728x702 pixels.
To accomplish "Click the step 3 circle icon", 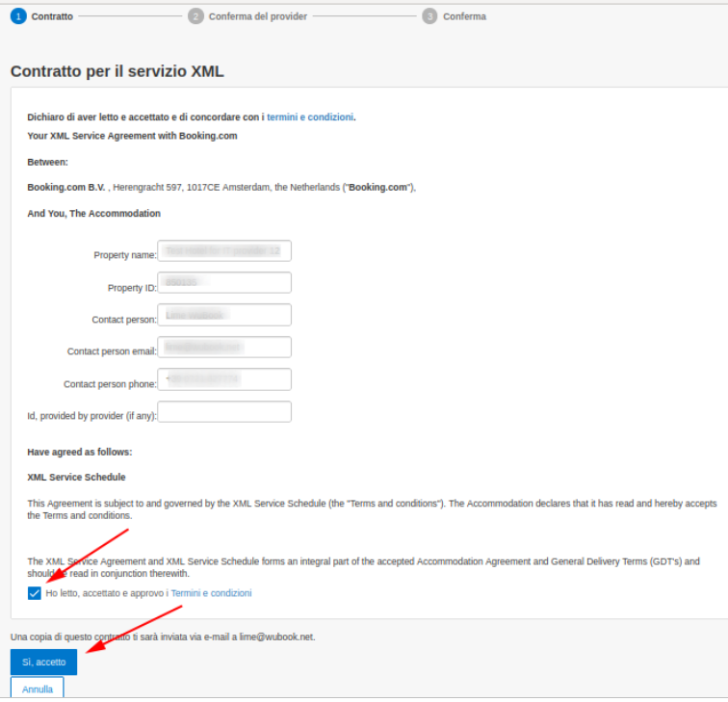I will 429,16.
